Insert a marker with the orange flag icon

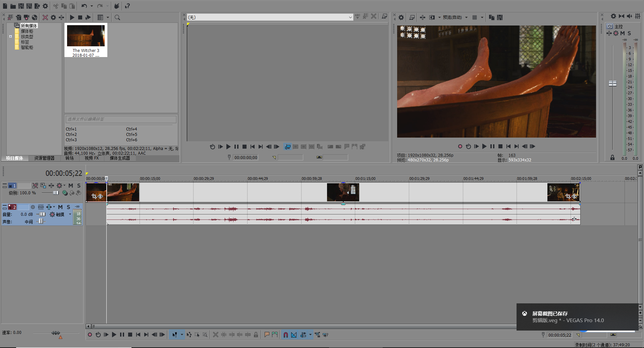coord(267,335)
